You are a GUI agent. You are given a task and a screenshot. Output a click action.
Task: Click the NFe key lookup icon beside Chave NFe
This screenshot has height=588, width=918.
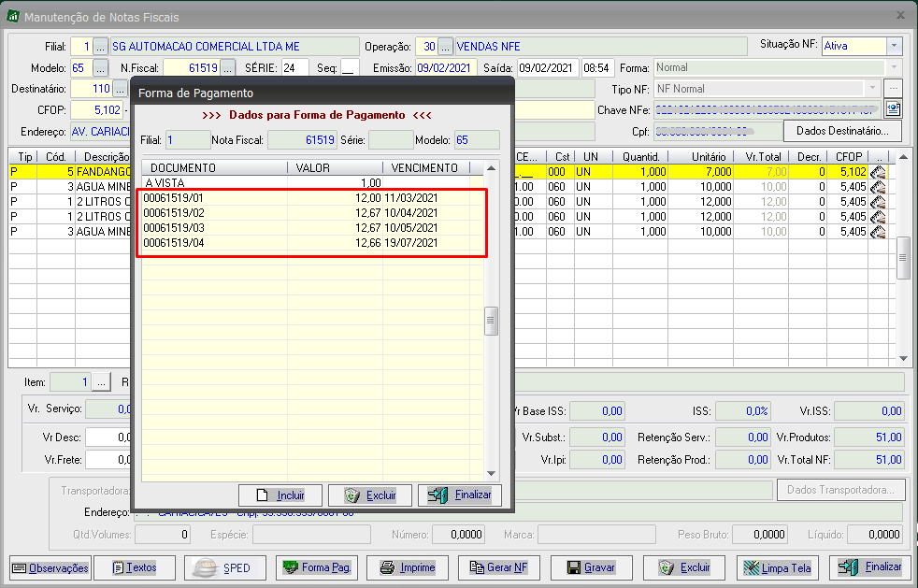point(893,109)
